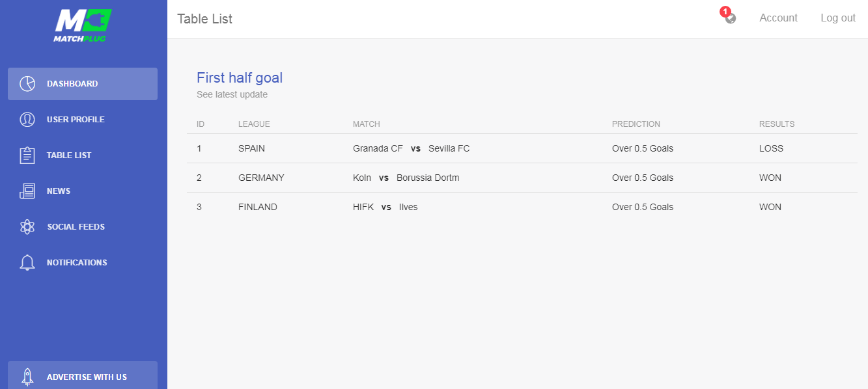Open the Account link
This screenshot has width=868, height=389.
(x=778, y=18)
